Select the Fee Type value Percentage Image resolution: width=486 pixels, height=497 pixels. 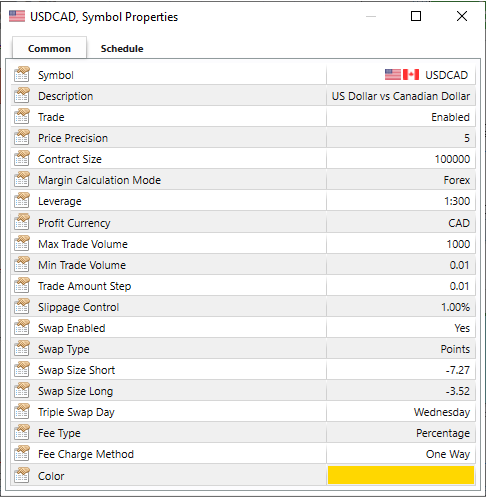pyautogui.click(x=443, y=433)
